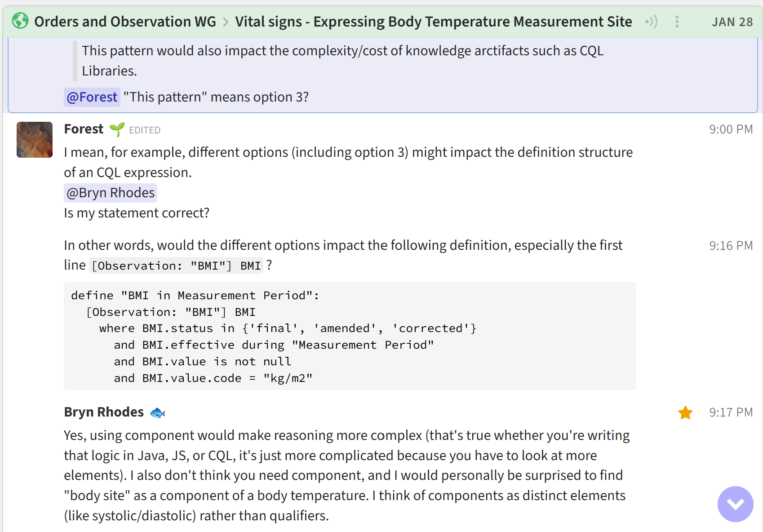Click the 9:00 PM message timestamp
This screenshot has width=763, height=532.
(x=731, y=129)
